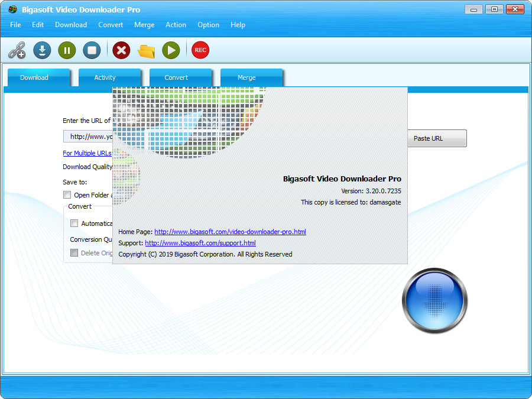Viewport: 532px width, 399px height.
Task: Click the Bigasoft app icon in the title bar
Action: [x=12, y=9]
